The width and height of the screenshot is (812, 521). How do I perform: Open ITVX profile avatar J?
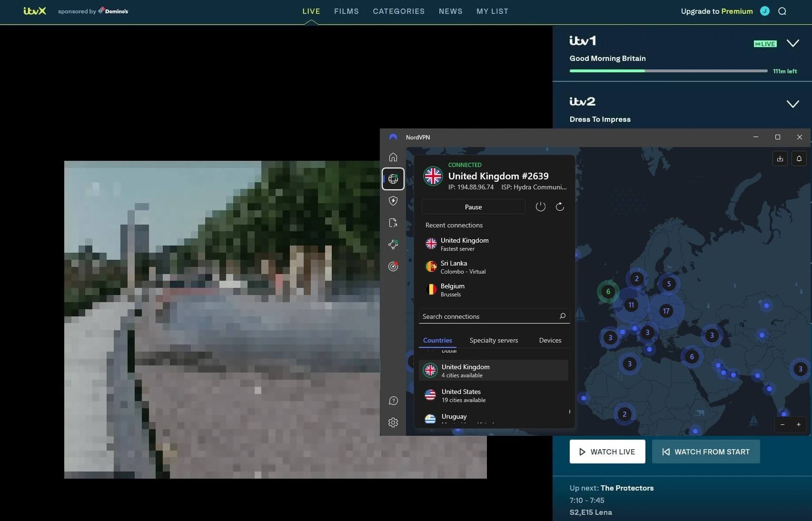coord(765,11)
